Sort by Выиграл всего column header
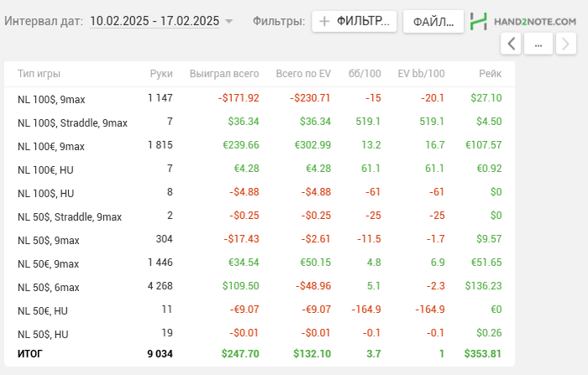 point(224,74)
